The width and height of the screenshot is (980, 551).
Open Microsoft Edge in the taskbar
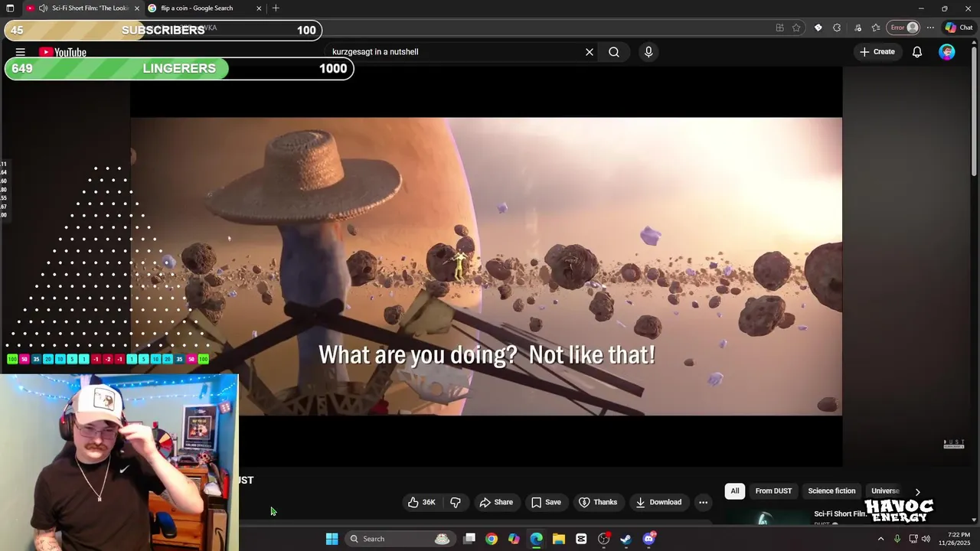(x=537, y=539)
